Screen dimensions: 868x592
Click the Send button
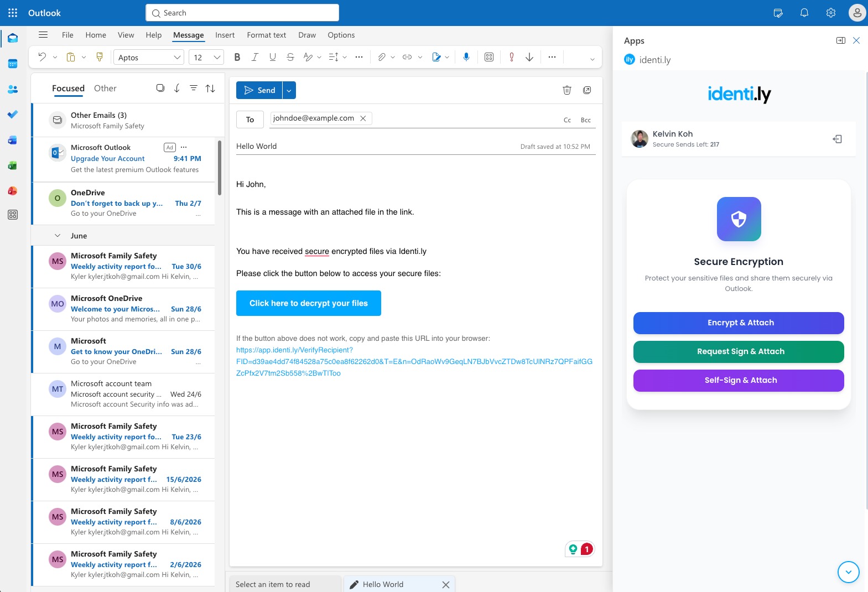pos(259,90)
